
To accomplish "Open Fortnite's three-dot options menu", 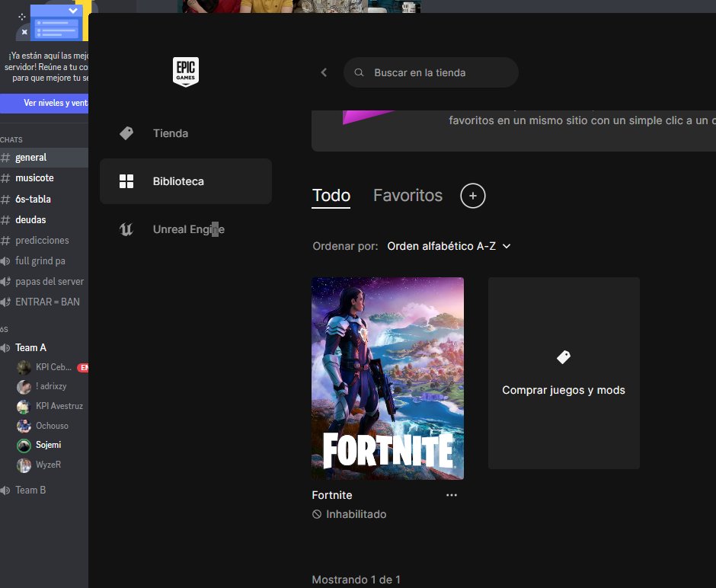I will [x=451, y=495].
